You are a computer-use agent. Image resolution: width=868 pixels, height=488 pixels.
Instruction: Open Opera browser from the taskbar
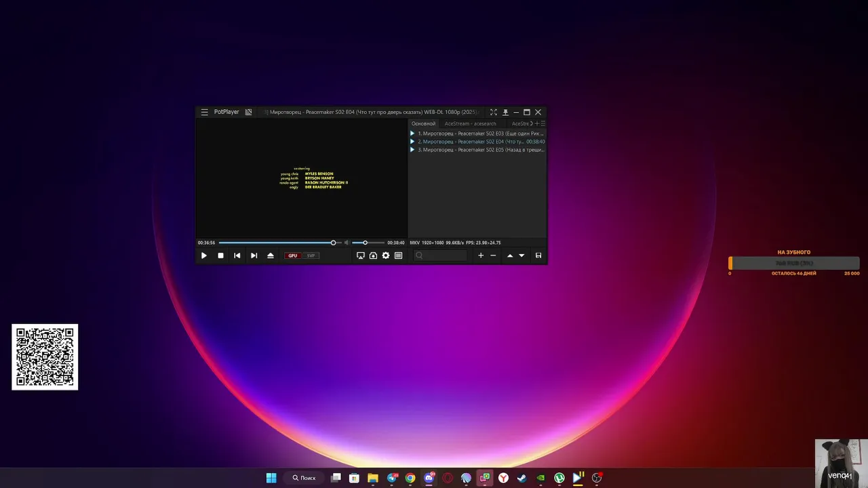point(448,478)
